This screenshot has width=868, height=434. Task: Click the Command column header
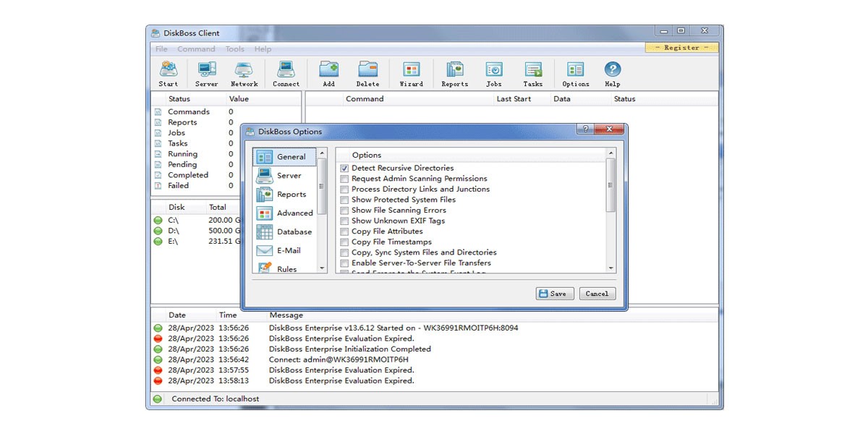click(x=365, y=99)
